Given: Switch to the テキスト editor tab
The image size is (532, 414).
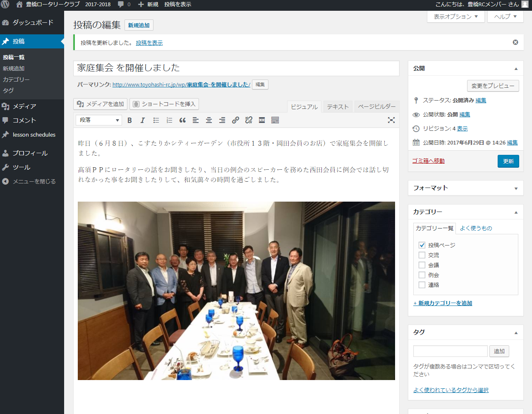Looking at the screenshot, I should pyautogui.click(x=338, y=107).
